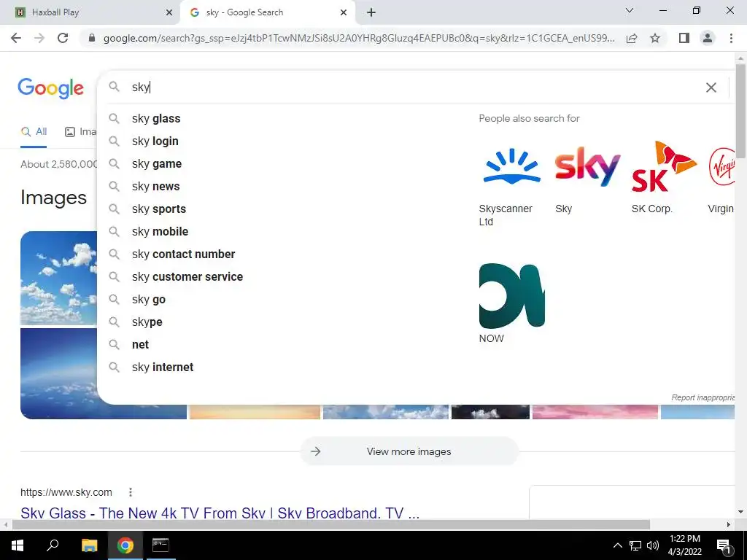Choose the 'sky news' suggestion
Viewport: 747px width, 560px height.
point(155,186)
